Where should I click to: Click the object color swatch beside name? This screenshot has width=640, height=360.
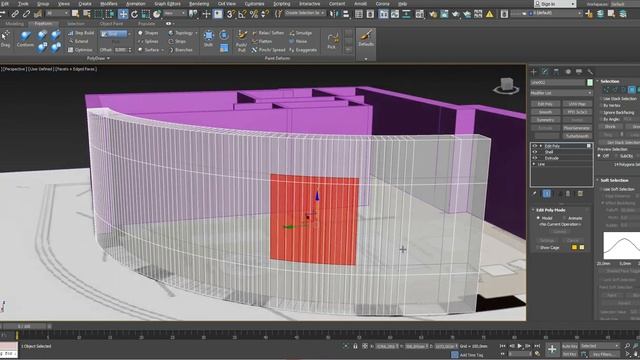[589, 82]
